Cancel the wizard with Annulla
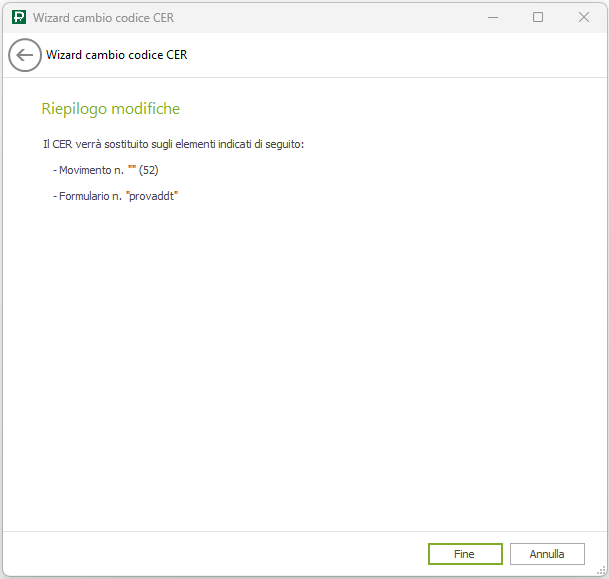 [547, 554]
